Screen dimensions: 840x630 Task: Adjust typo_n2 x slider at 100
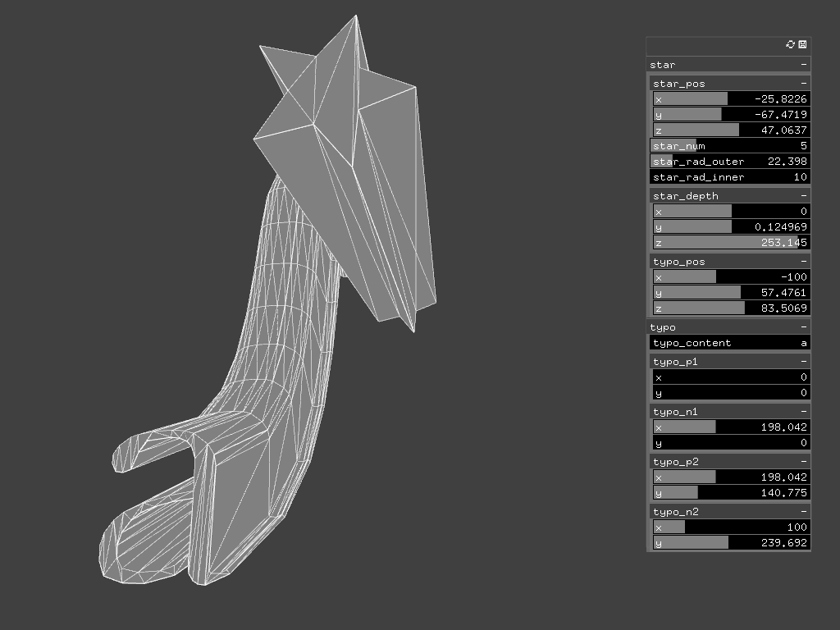tap(731, 527)
